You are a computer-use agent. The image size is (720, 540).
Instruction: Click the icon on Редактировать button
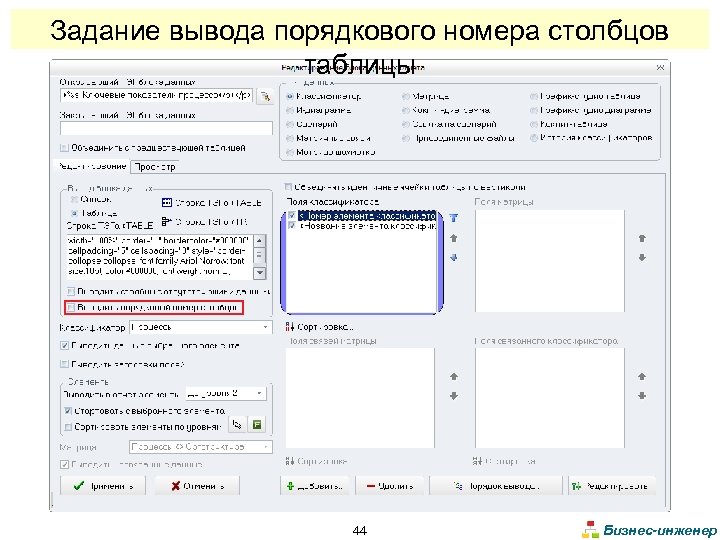(576, 486)
